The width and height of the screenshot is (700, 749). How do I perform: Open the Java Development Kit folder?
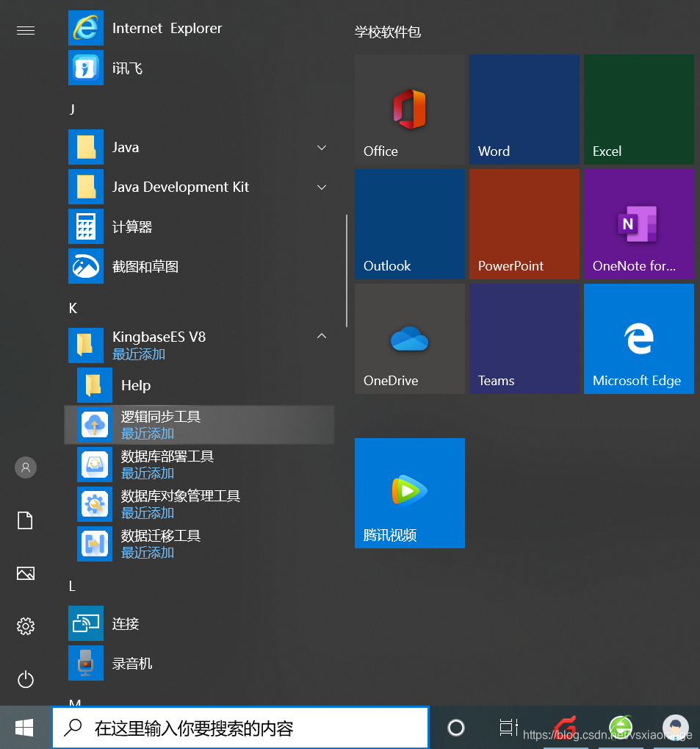click(x=200, y=187)
